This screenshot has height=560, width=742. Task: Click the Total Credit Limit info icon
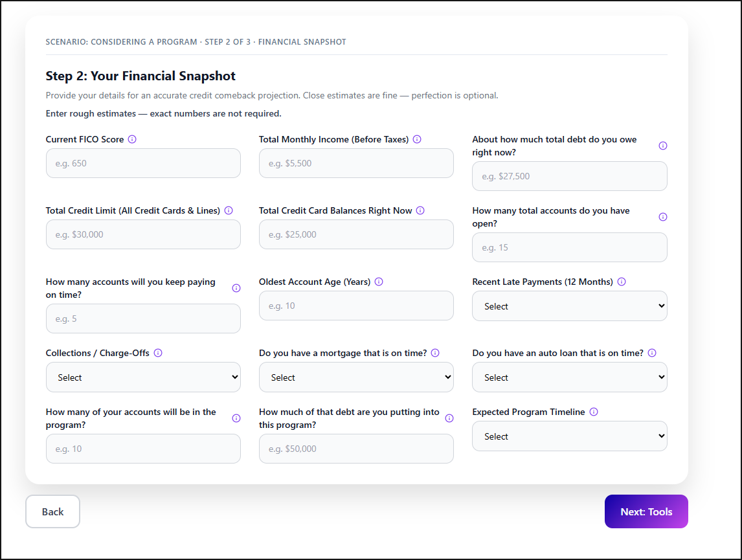pyautogui.click(x=229, y=210)
